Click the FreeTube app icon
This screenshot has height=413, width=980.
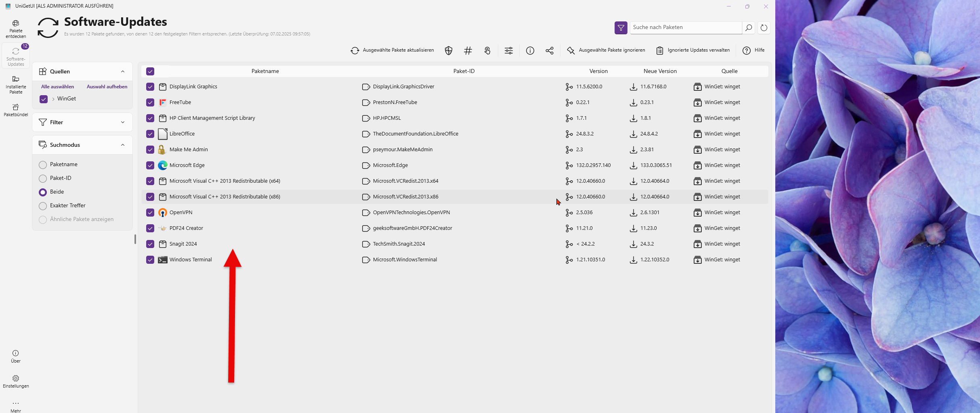(163, 102)
